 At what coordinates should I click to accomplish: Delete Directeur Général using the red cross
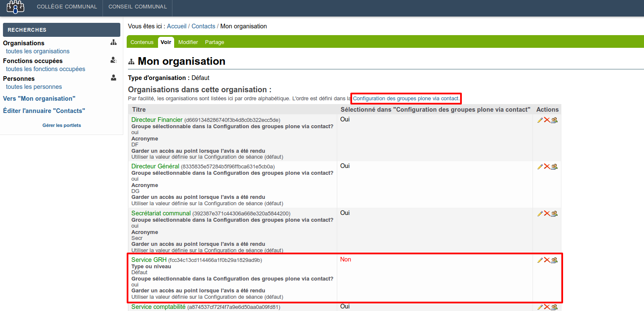point(547,167)
